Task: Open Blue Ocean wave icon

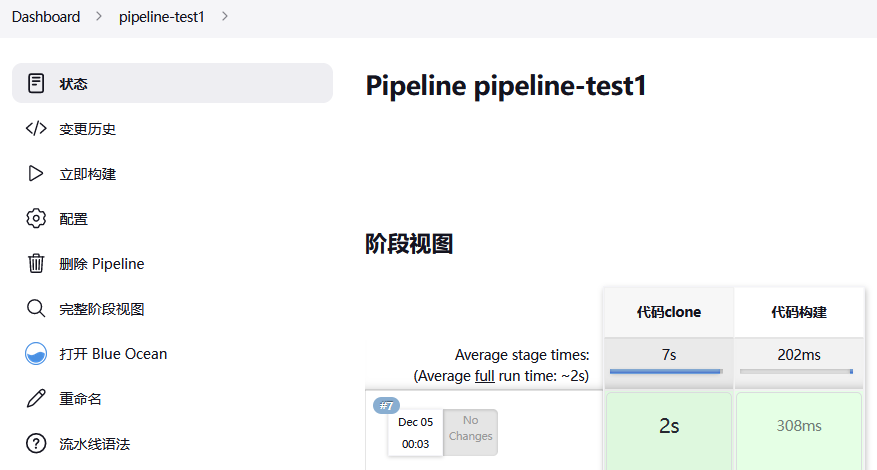Action: (36, 354)
